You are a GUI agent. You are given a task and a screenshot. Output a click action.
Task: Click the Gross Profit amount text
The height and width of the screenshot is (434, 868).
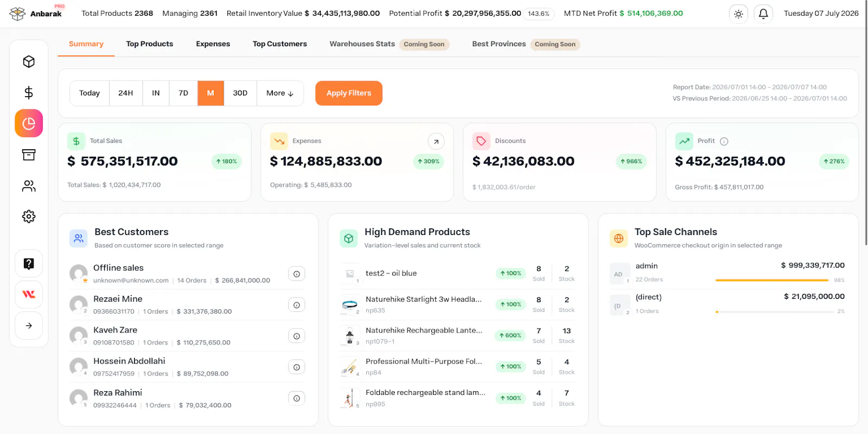[719, 188]
